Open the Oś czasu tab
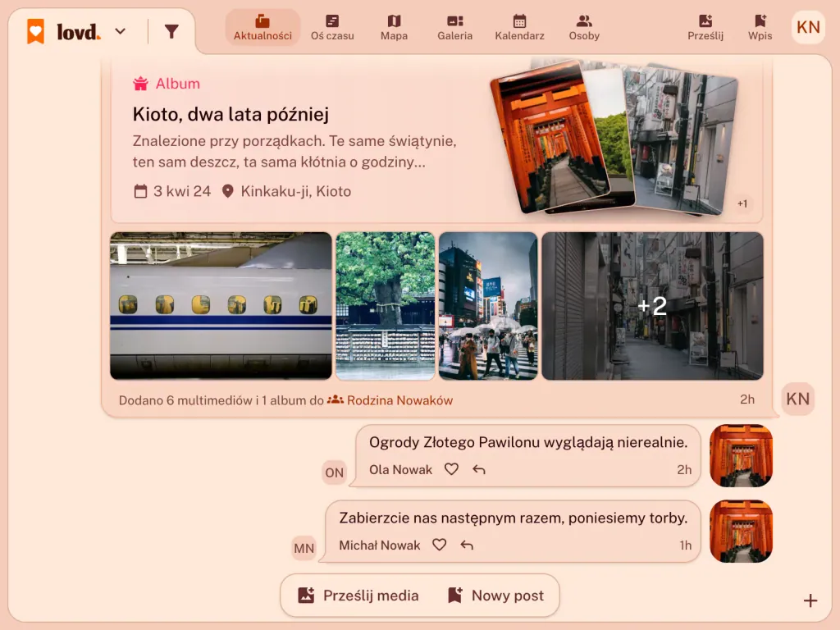840x630 pixels. tap(332, 27)
